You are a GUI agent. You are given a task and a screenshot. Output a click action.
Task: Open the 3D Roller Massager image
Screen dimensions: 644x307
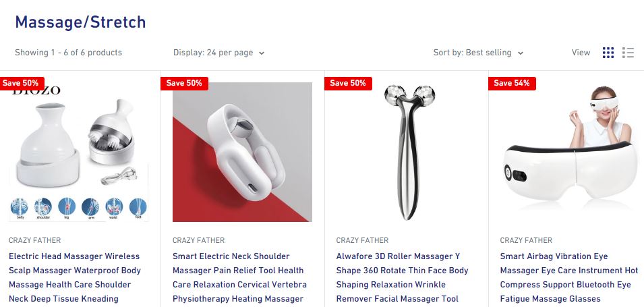click(406, 152)
